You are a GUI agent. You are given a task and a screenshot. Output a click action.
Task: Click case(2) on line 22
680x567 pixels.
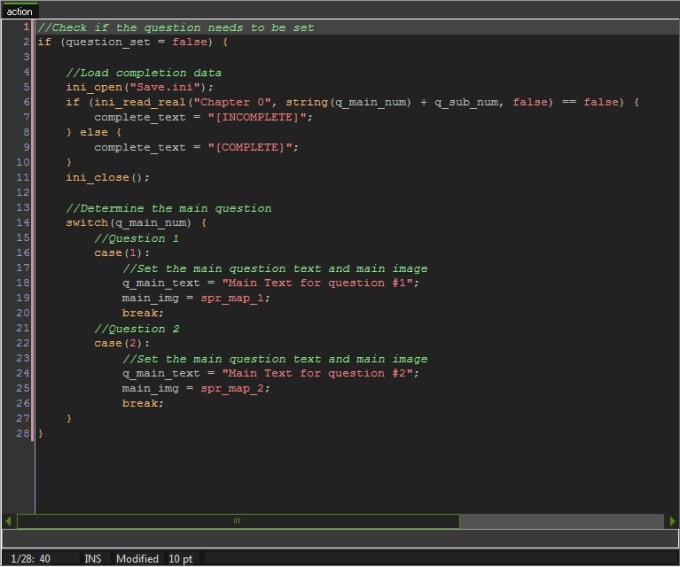[121, 343]
